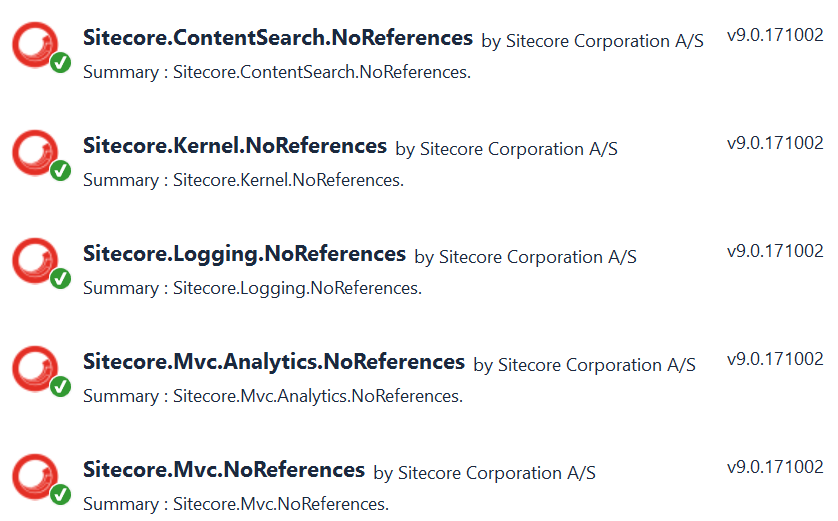This screenshot has height=521, width=838.
Task: Click the Sitecore.Mvc.NoReferences package icon
Action: 36,477
